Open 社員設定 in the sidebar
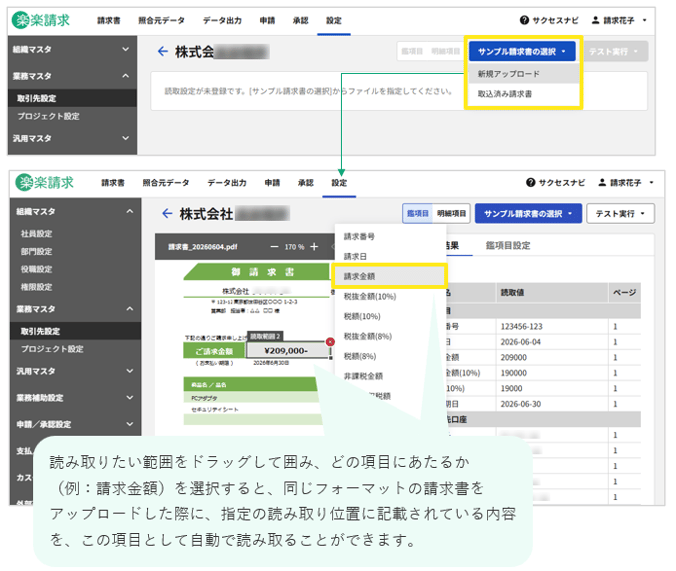 [37, 234]
